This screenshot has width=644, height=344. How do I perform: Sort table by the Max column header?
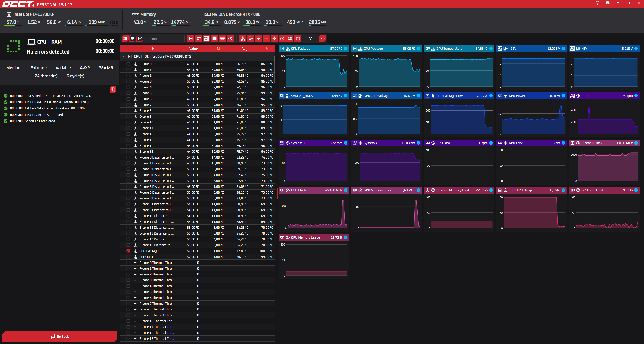[x=269, y=49]
